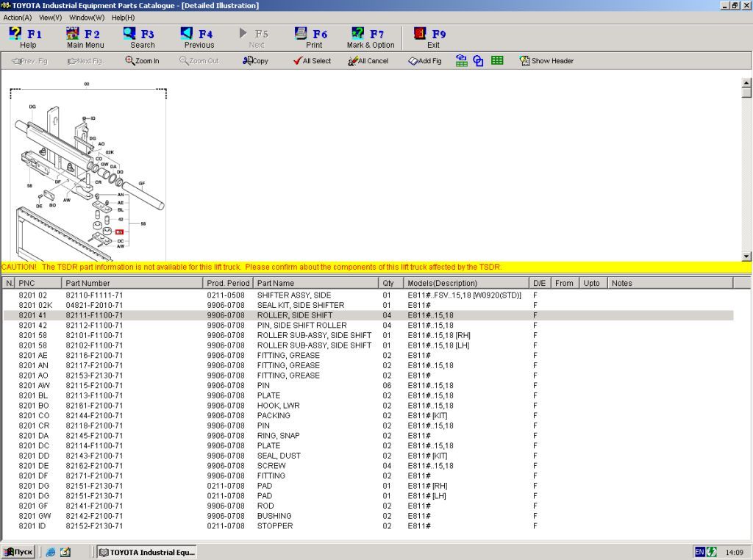
Task: Click All Cancel
Action: (368, 61)
